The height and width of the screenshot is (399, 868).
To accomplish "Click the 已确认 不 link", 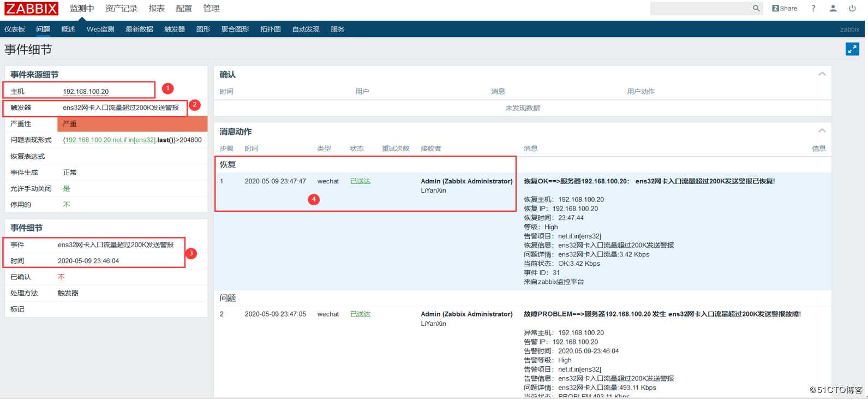I will pos(61,277).
